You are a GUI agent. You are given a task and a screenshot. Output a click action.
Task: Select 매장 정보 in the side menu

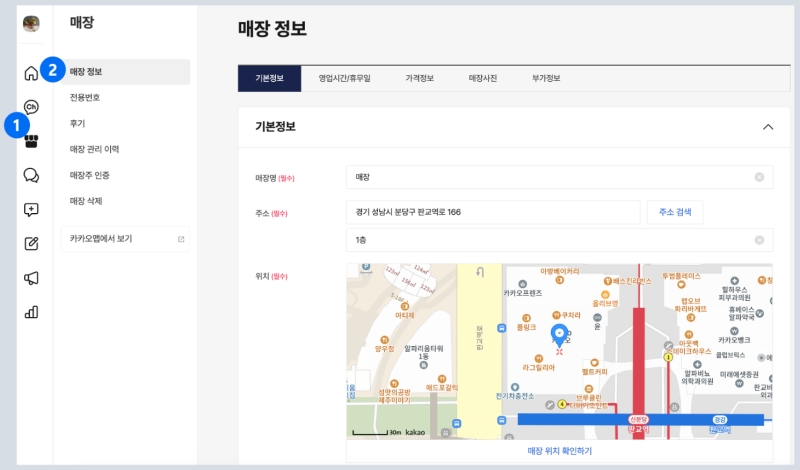[125, 72]
